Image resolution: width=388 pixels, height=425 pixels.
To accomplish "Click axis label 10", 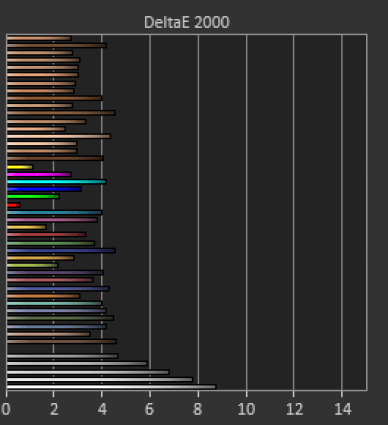I will pos(247,409).
